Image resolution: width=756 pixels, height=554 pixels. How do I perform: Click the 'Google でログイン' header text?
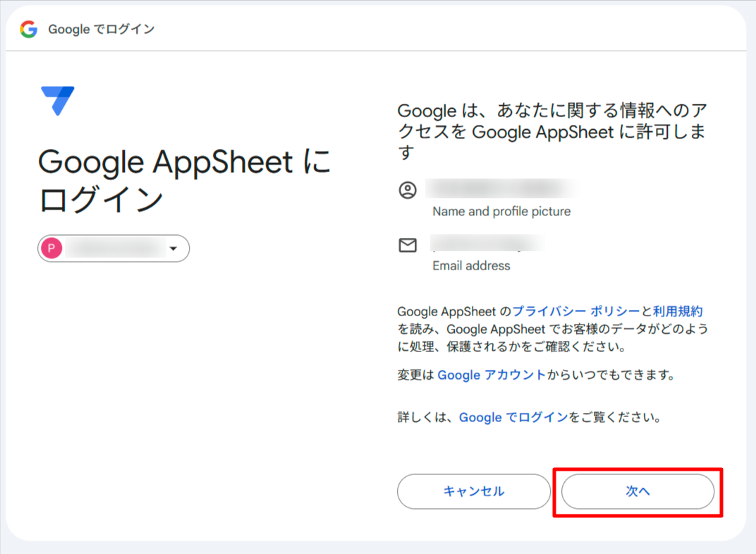102,29
